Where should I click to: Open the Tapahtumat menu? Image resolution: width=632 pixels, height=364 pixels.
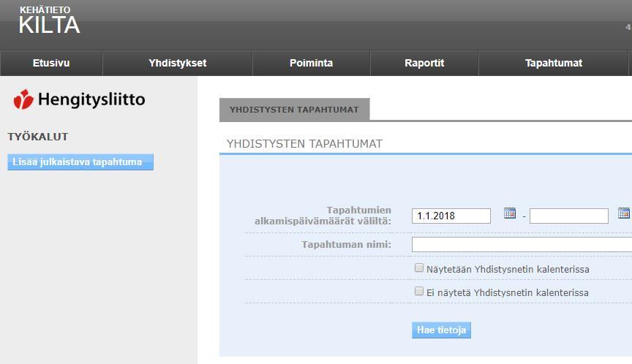pyautogui.click(x=554, y=63)
